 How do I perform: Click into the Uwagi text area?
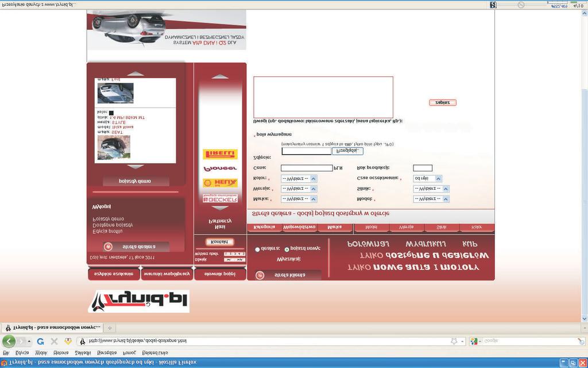point(323,97)
